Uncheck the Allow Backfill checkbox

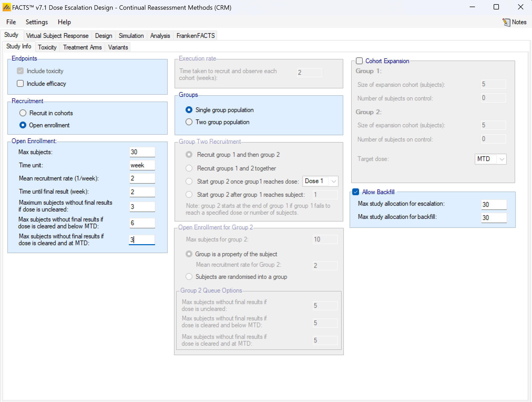pyautogui.click(x=356, y=192)
